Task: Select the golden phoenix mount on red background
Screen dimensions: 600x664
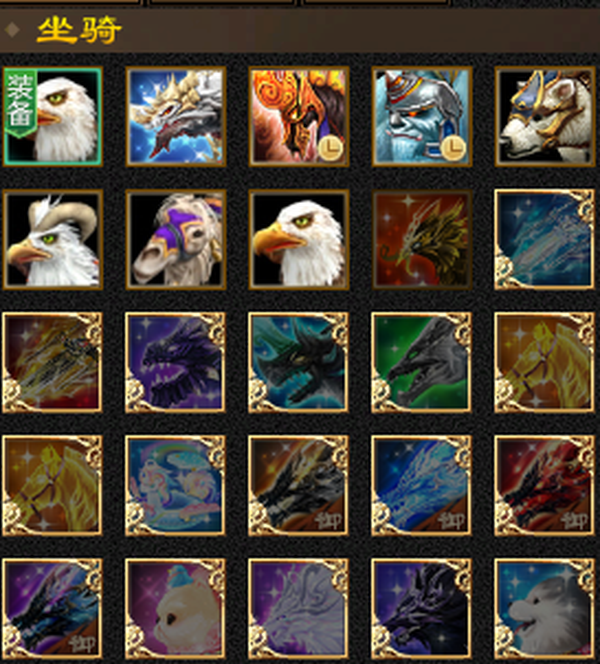Action: 422,239
